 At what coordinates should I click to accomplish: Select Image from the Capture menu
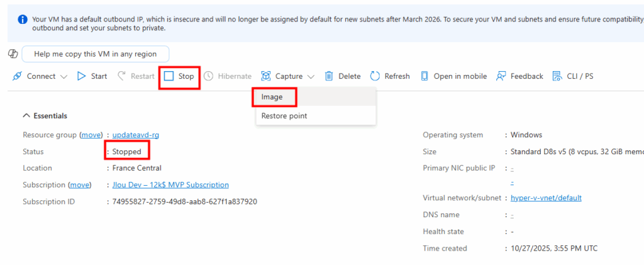272,97
